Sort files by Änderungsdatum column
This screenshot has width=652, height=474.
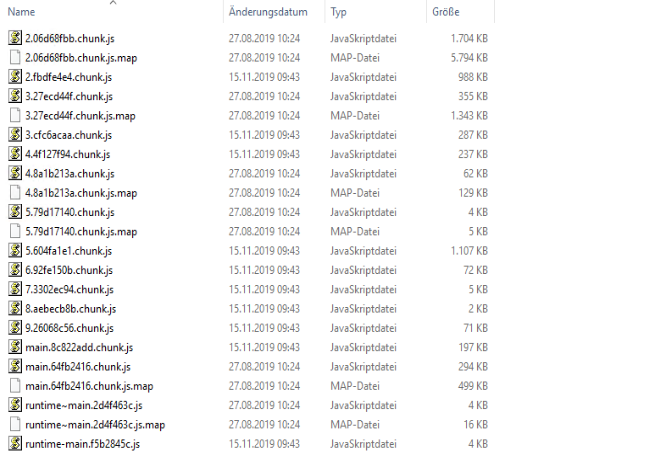[x=268, y=12]
